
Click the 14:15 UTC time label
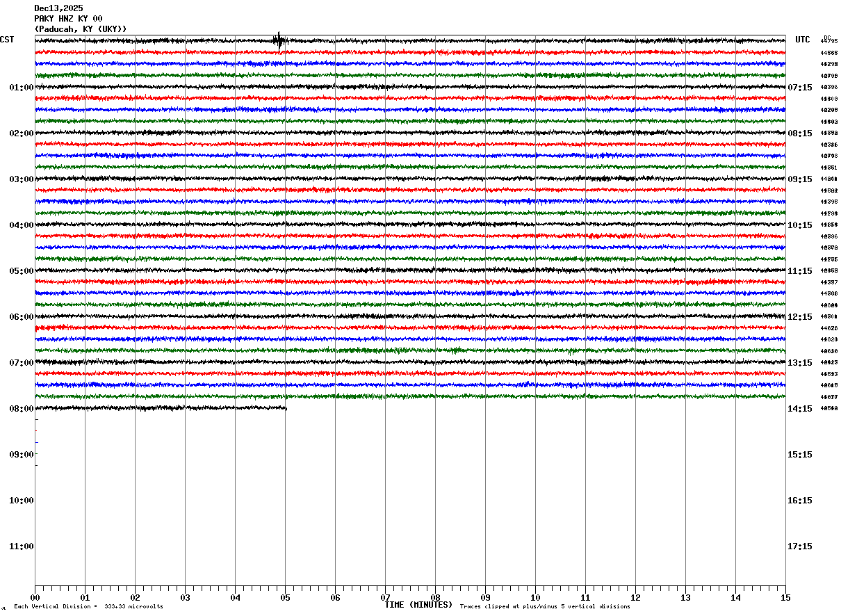point(800,409)
